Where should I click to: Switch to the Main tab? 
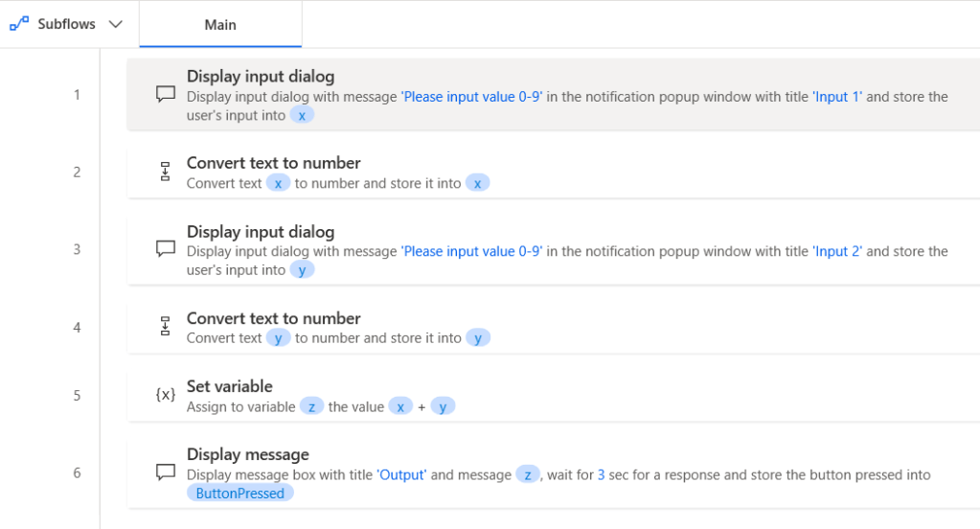[220, 25]
